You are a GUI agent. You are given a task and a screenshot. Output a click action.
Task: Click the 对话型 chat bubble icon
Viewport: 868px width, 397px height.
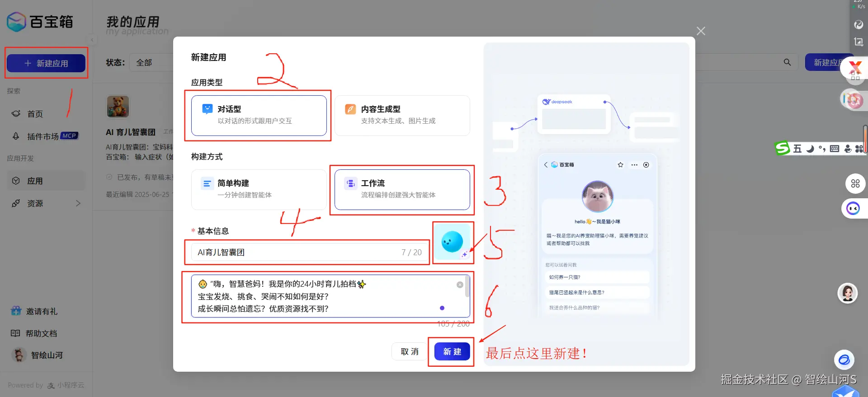[x=207, y=109]
